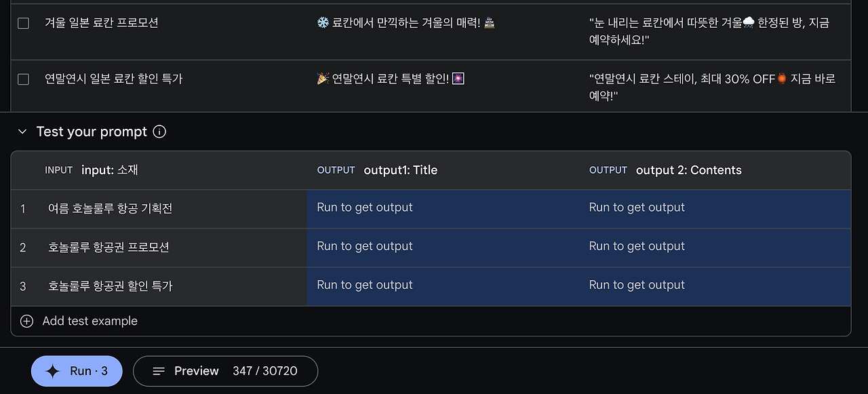Collapse the Test your prompt section
Screen dimensions: 868x394
tap(22, 132)
